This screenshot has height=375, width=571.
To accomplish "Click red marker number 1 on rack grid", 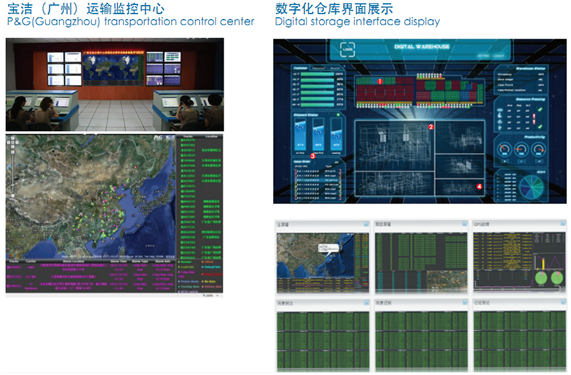I will [x=380, y=81].
